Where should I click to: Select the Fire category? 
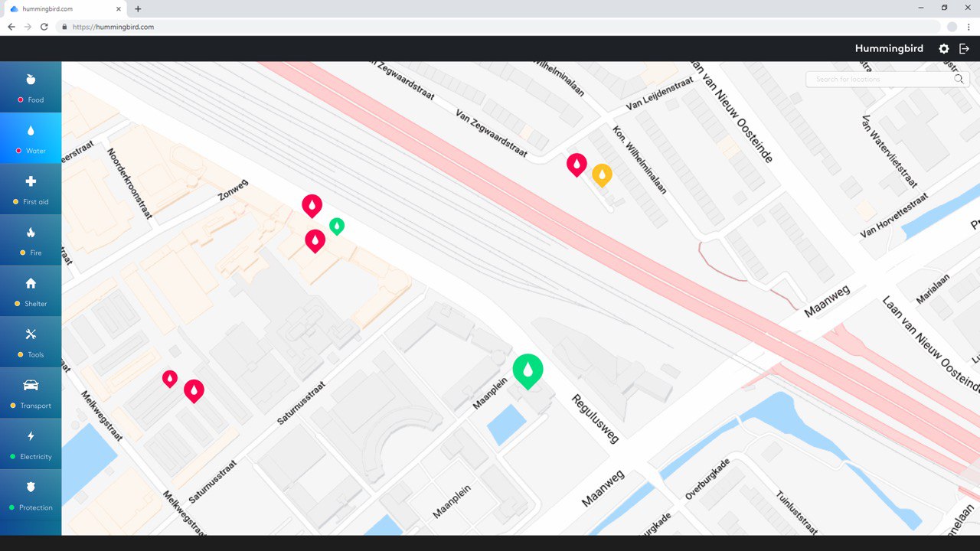coord(31,240)
